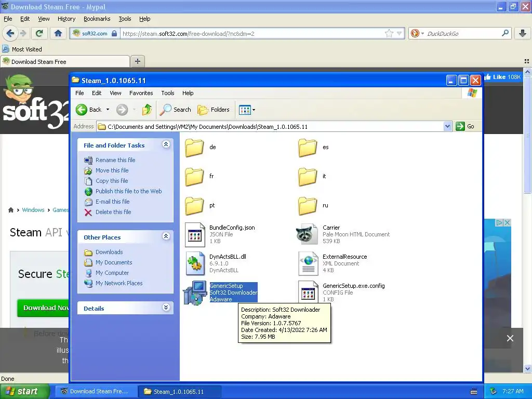
Task: Click Publish this file to the Web
Action: (129, 191)
